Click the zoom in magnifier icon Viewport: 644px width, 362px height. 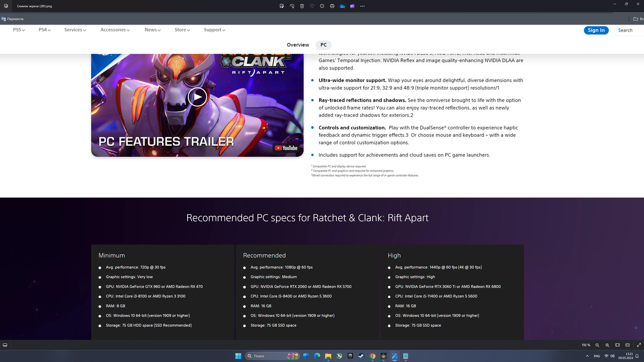[607, 345]
